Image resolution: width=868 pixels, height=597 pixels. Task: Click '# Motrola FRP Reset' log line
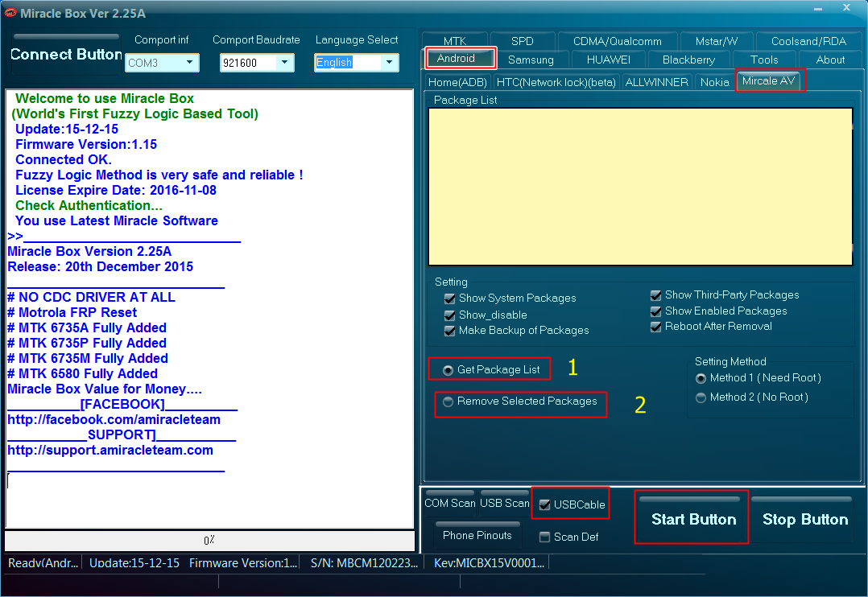click(72, 312)
